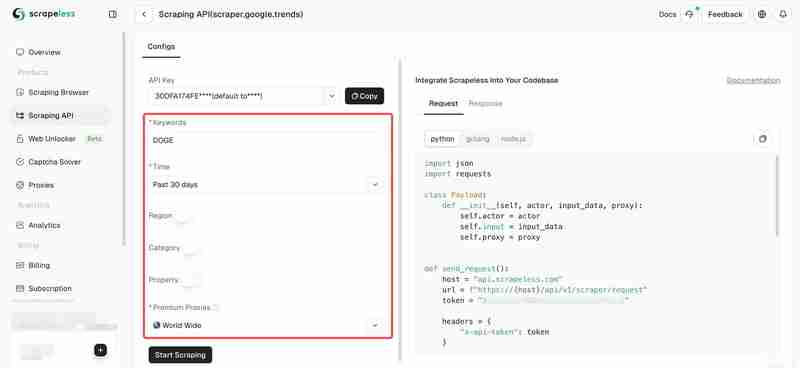Viewport: 800px width, 368px height.
Task: Open Scraping Browser in the sidebar
Action: pyautogui.click(x=58, y=92)
